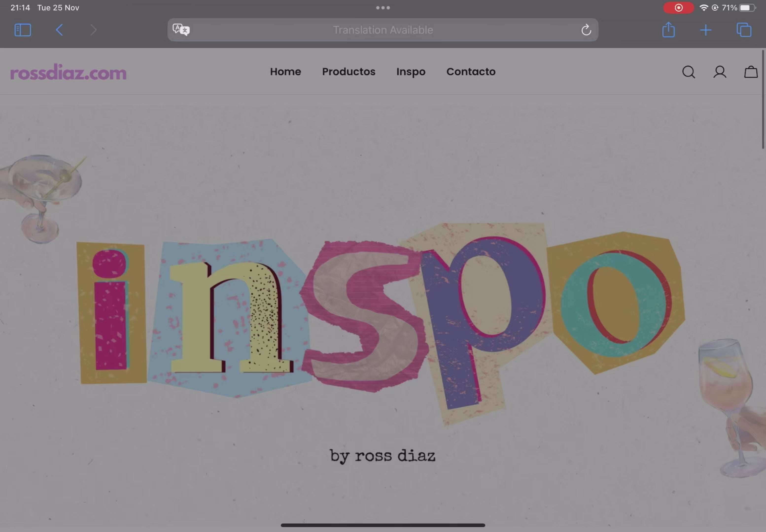This screenshot has width=766, height=532.
Task: Tap the Translation Available address bar
Action: pos(383,30)
